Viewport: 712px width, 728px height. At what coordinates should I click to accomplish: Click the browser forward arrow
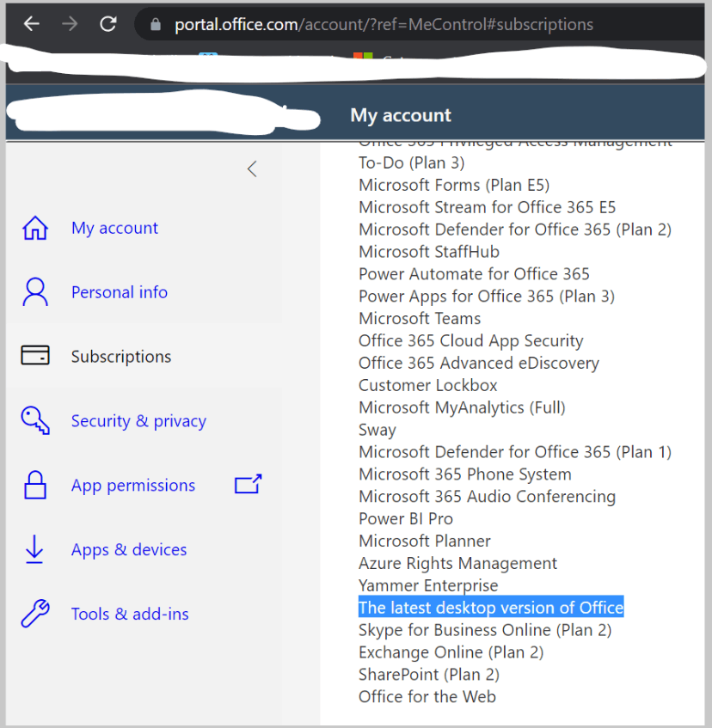tap(70, 24)
